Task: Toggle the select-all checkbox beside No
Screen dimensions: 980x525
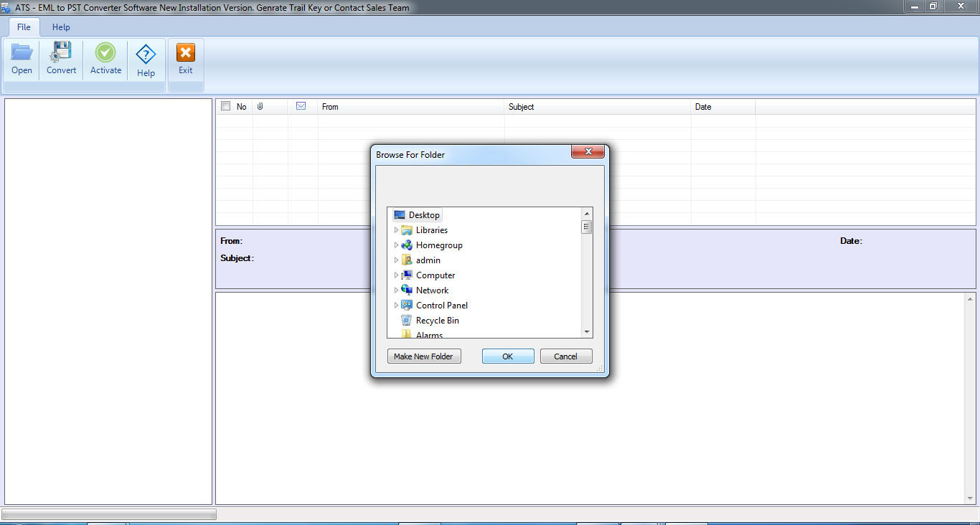Action: [226, 106]
